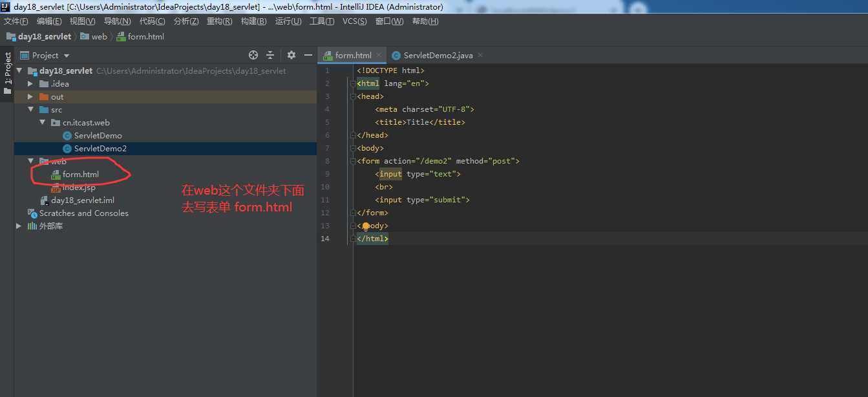
Task: Collapse the day18_servlet root node
Action: click(19, 71)
